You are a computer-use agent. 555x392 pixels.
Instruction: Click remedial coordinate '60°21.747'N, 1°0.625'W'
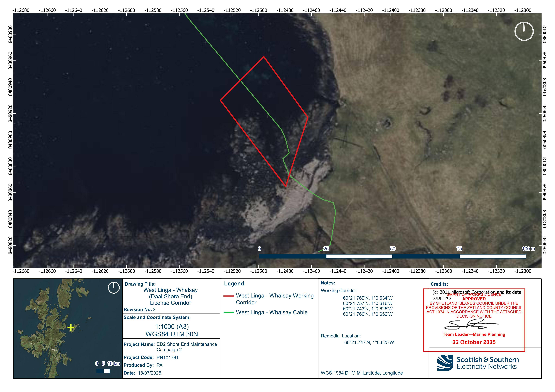(369, 342)
